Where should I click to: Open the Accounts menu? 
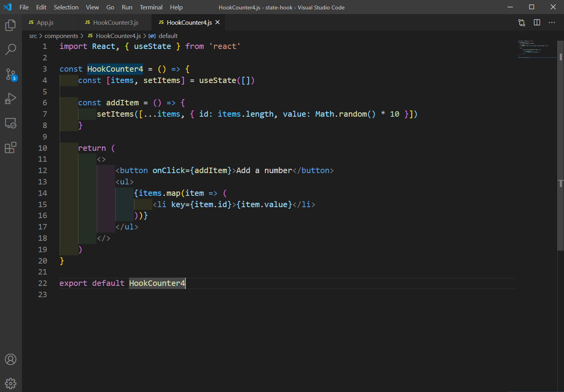pos(11,359)
